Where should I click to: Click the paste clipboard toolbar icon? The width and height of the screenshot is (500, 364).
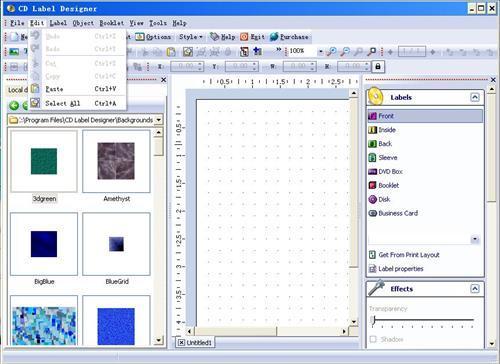171,52
